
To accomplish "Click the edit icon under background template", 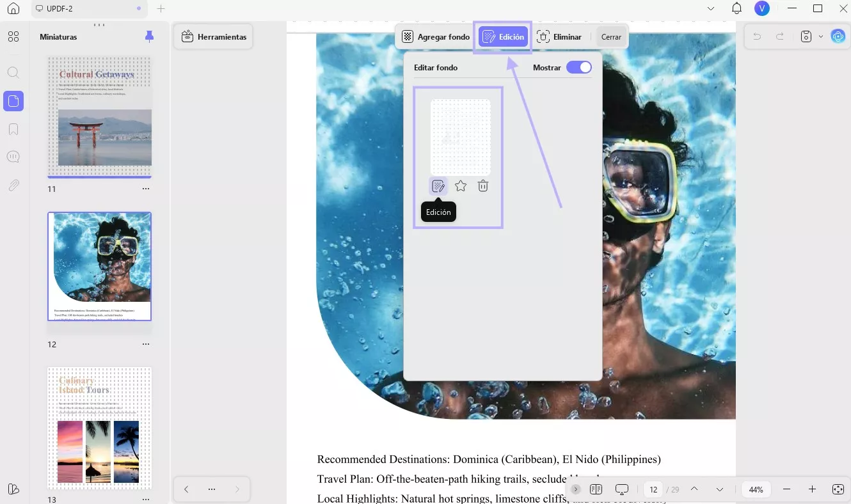I will (x=438, y=186).
